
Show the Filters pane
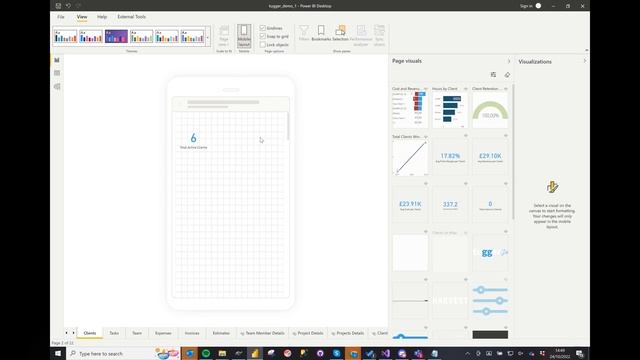click(304, 33)
